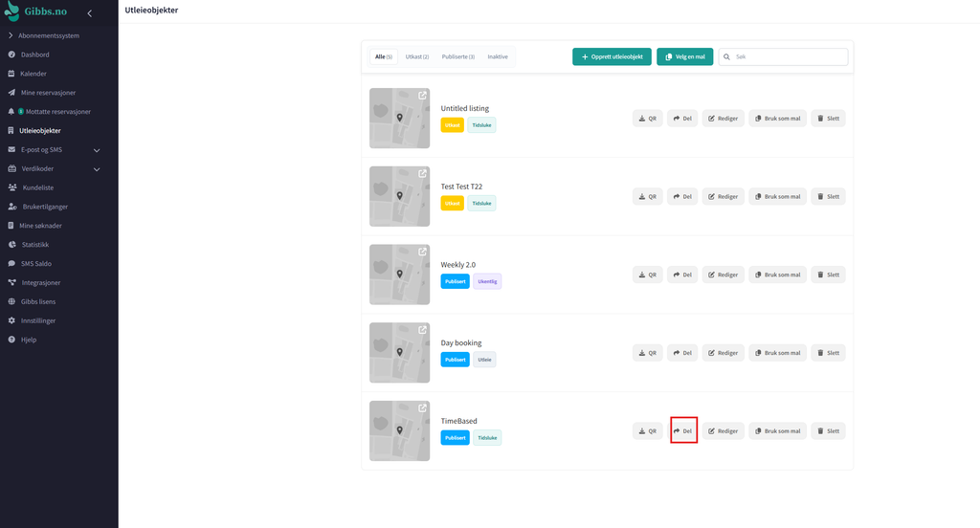Switch to the Utkast (2) tab
Image resolution: width=980 pixels, height=528 pixels.
[x=417, y=56]
